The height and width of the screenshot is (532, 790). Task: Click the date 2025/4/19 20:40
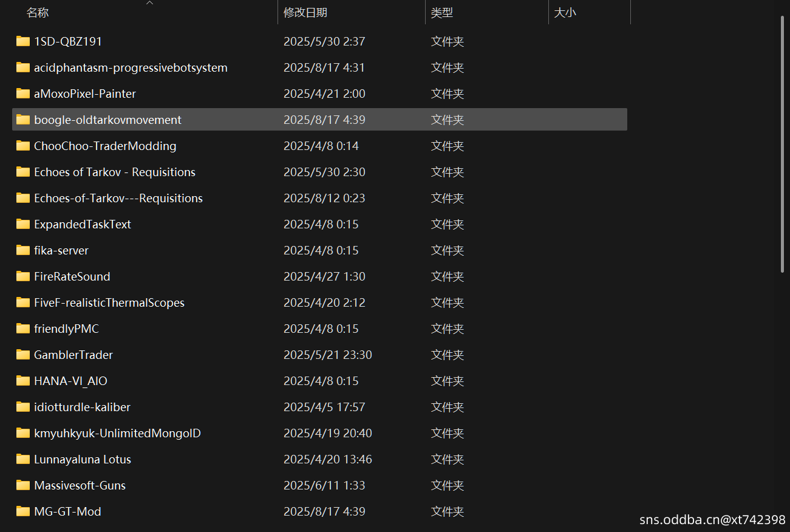coord(328,433)
